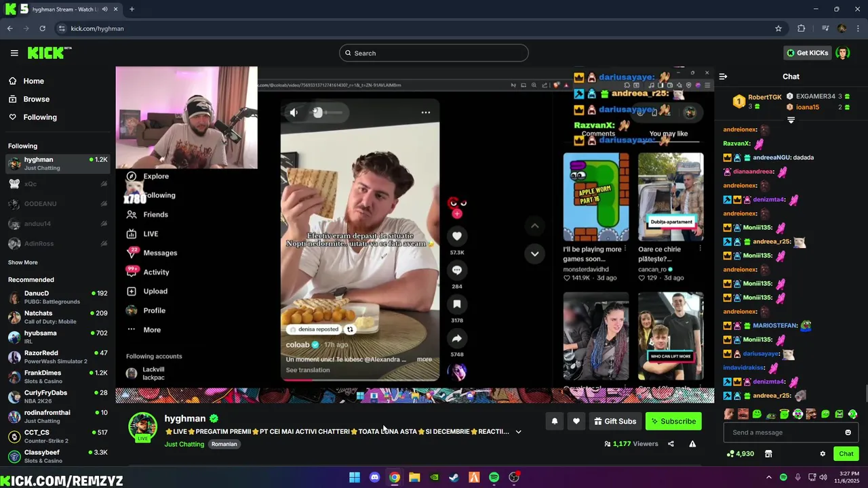The height and width of the screenshot is (488, 868).
Task: Show hidden system tray icons
Action: coord(768,477)
